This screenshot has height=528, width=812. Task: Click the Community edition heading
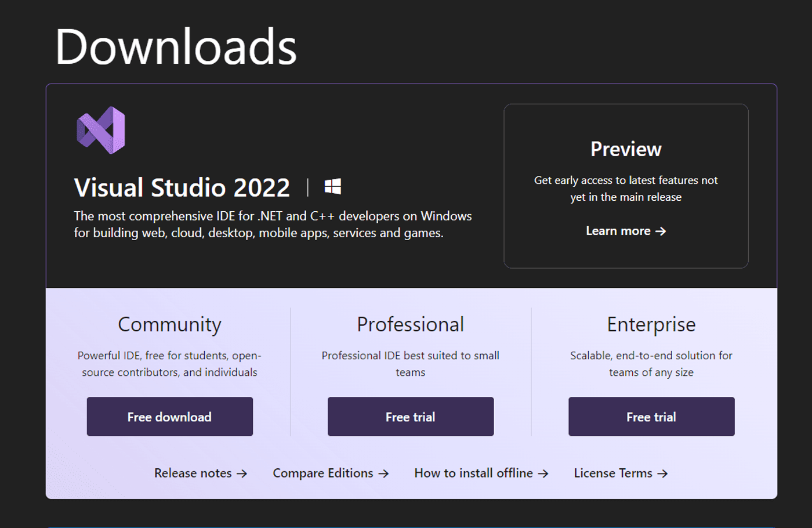170,324
